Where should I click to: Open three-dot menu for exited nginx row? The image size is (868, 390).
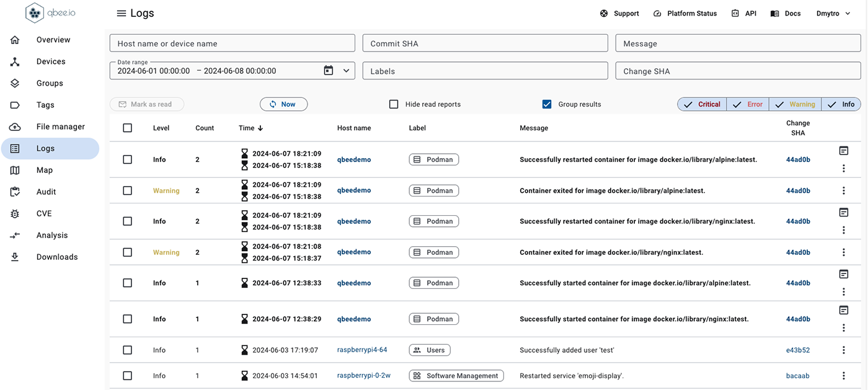844,252
